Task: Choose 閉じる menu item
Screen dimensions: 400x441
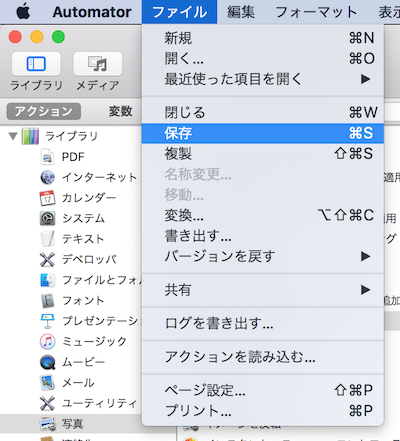Action: coord(263,112)
